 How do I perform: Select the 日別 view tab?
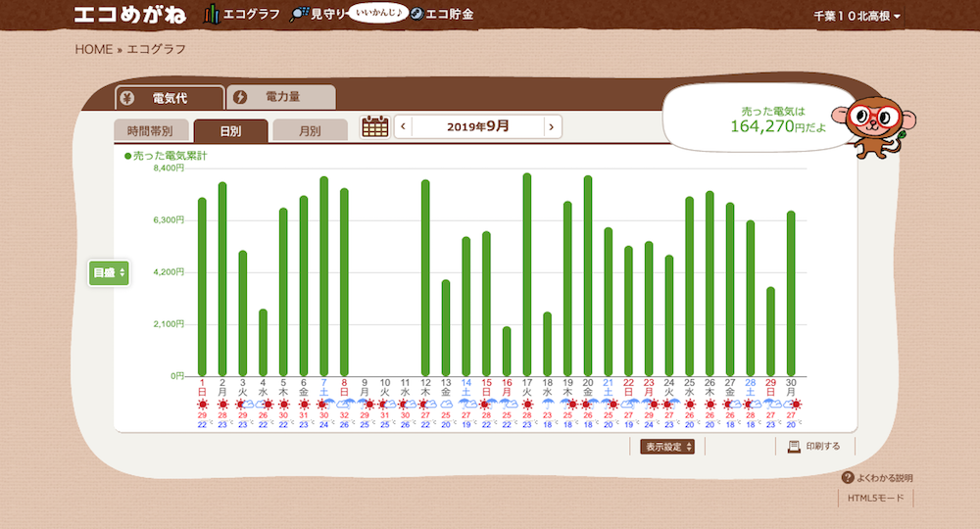pyautogui.click(x=230, y=131)
